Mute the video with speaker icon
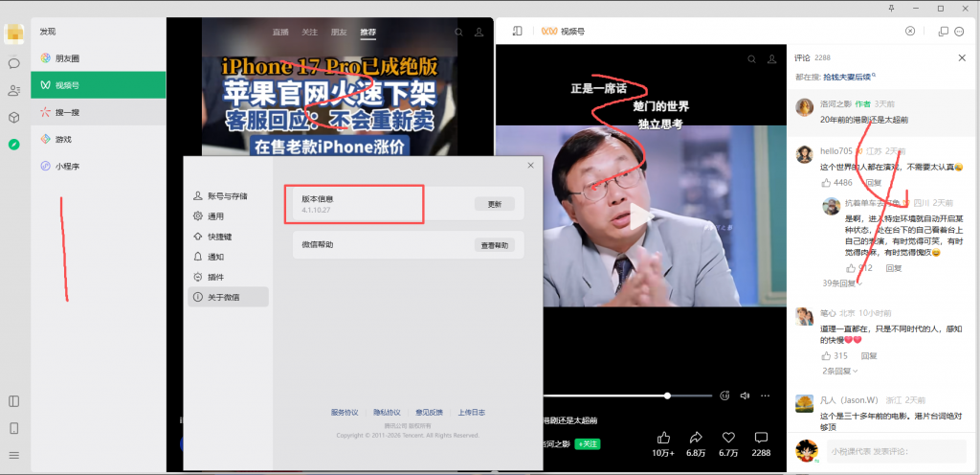Screen dimensions: 980x475 [745, 396]
